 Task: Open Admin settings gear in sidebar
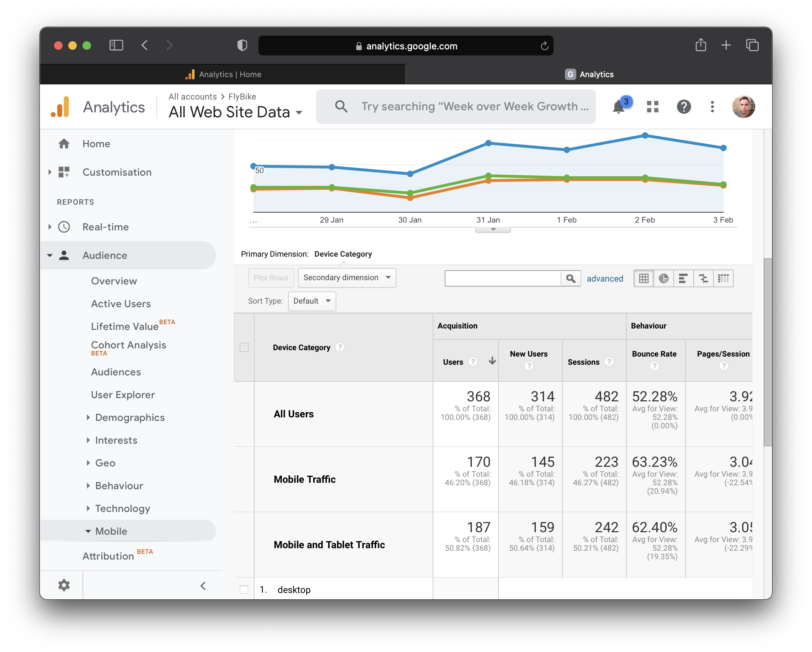point(64,585)
